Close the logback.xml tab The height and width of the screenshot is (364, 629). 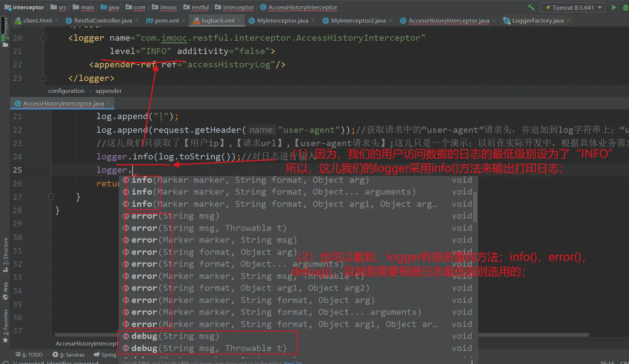(239, 21)
